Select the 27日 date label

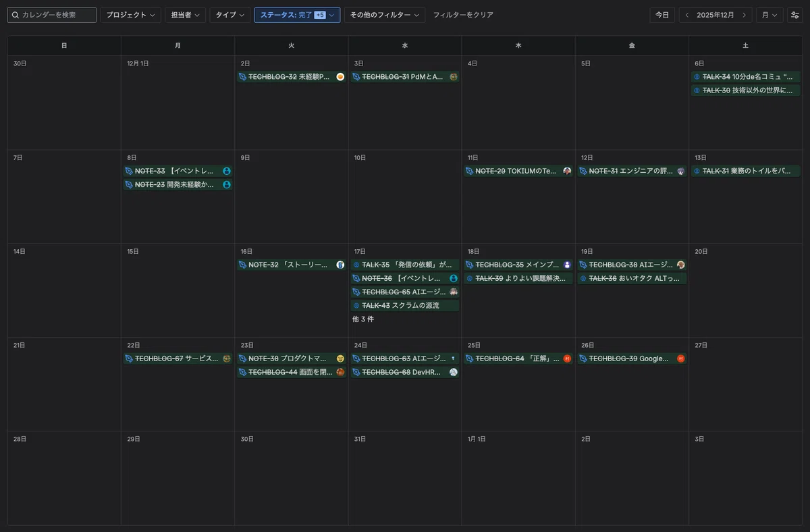click(x=701, y=345)
